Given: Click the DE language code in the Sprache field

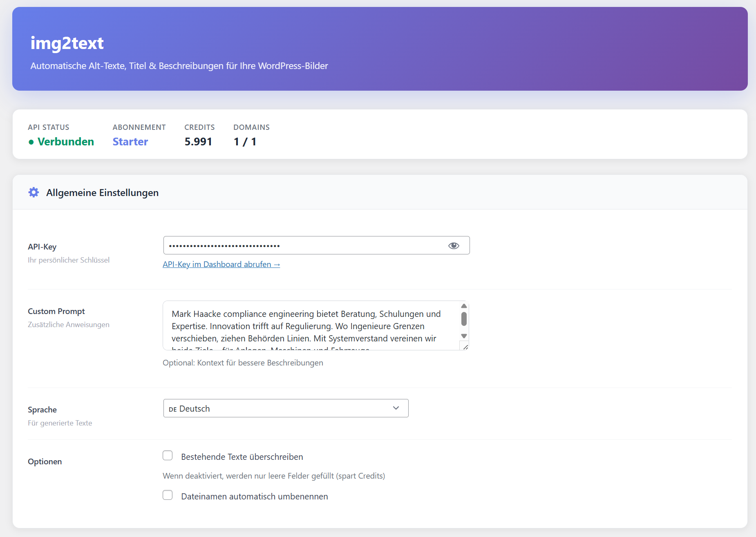Looking at the screenshot, I should (x=172, y=409).
